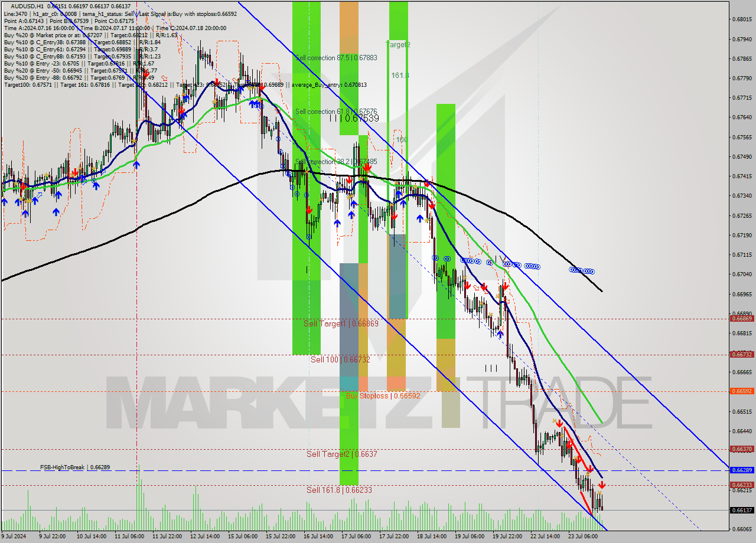The image size is (756, 543).
Task: Click 0.66515 on the price axis
Action: click(742, 411)
